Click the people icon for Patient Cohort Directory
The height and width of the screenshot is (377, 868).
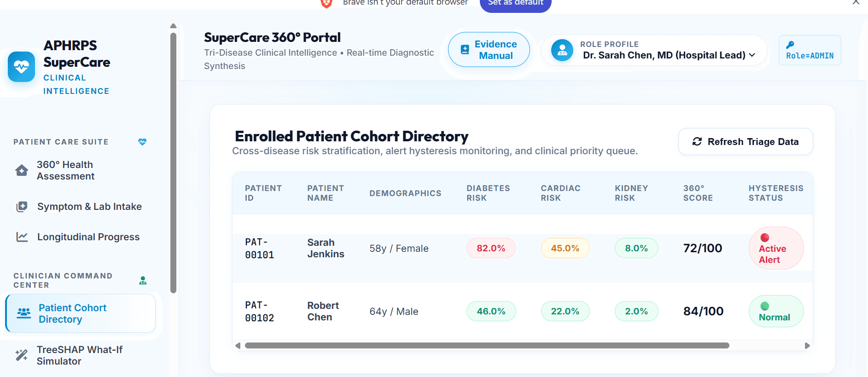click(x=24, y=313)
